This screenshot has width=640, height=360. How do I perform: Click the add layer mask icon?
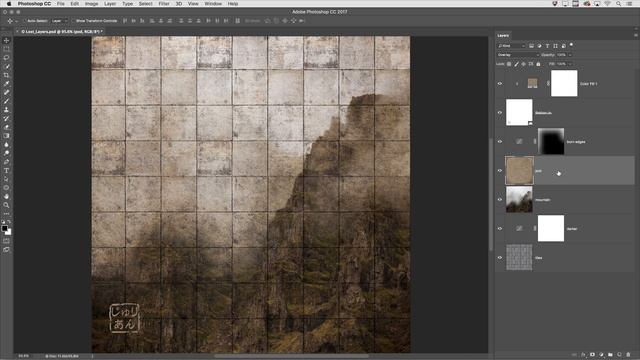click(x=592, y=355)
